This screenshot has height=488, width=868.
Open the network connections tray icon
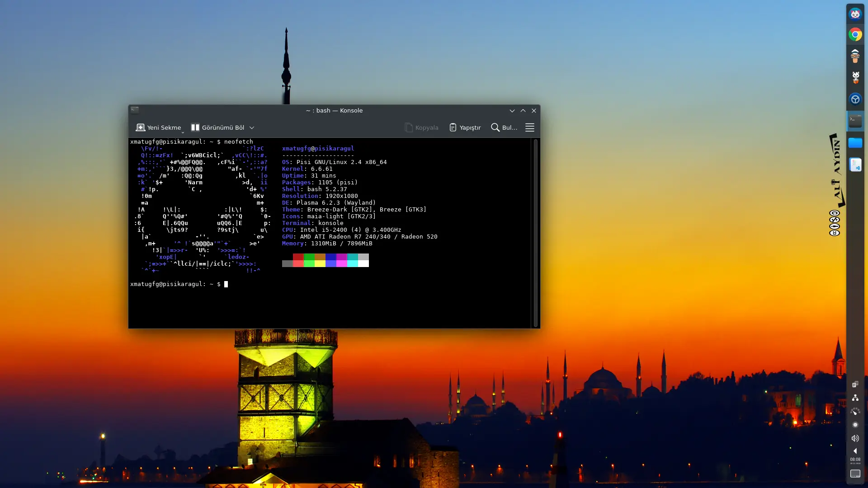(855, 398)
